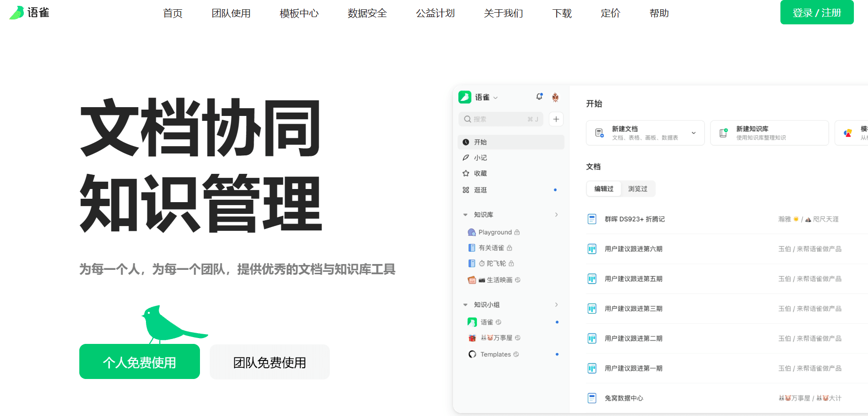Open 逛逛 grid icon entry
This screenshot has width=868, height=416.
pos(466,190)
